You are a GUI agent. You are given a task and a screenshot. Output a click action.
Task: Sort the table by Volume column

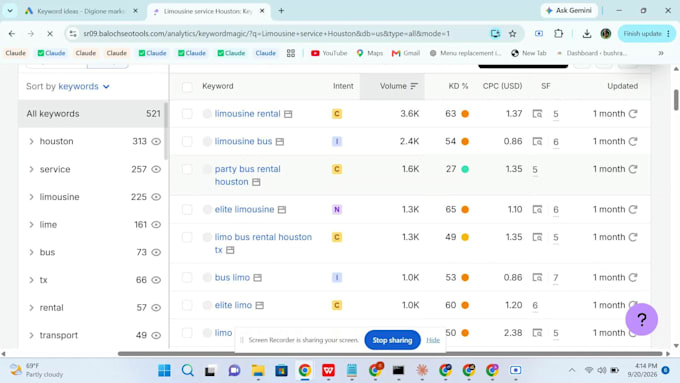tap(399, 86)
